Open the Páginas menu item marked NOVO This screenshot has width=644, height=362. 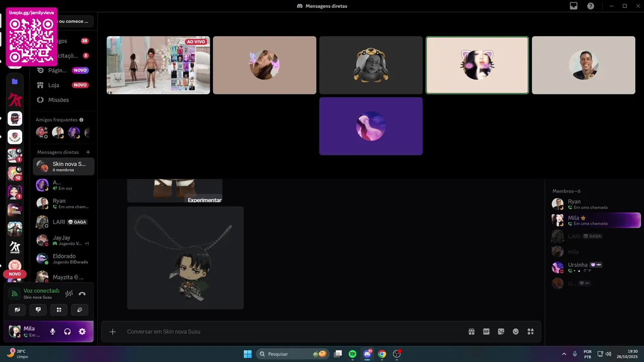click(63, 70)
